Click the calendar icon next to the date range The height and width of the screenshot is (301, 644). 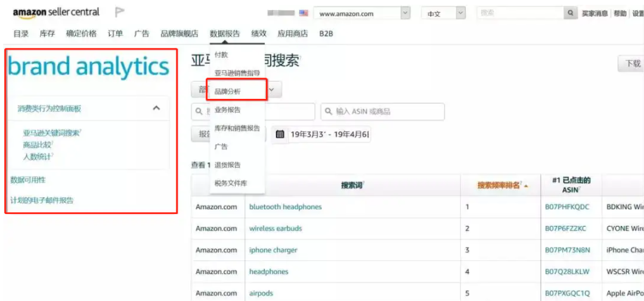[x=280, y=134]
